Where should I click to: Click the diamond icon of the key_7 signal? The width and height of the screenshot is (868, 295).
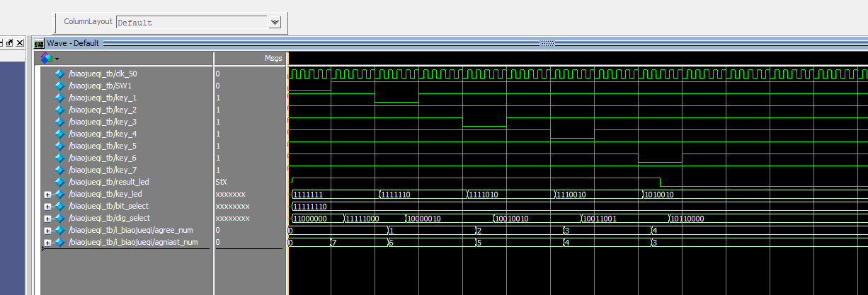(59, 170)
